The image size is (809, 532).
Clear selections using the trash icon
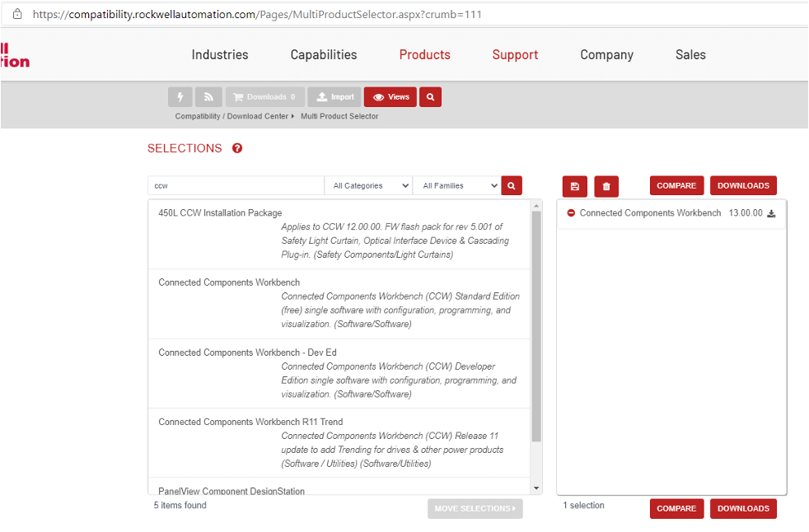coord(606,186)
